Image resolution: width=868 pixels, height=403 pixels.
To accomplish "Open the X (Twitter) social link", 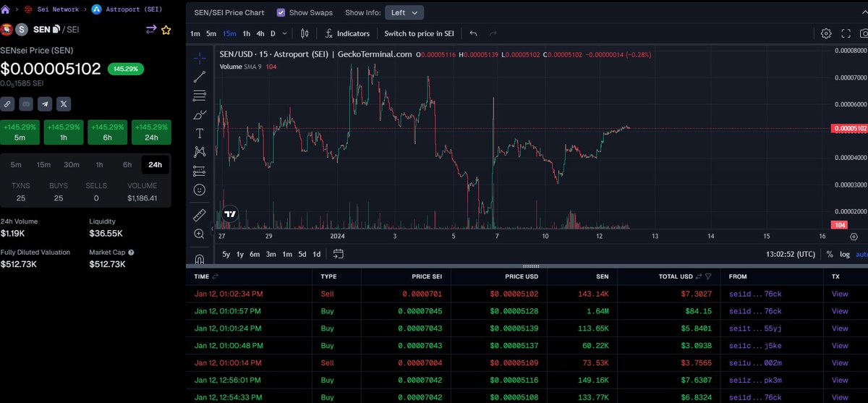I will tap(64, 104).
